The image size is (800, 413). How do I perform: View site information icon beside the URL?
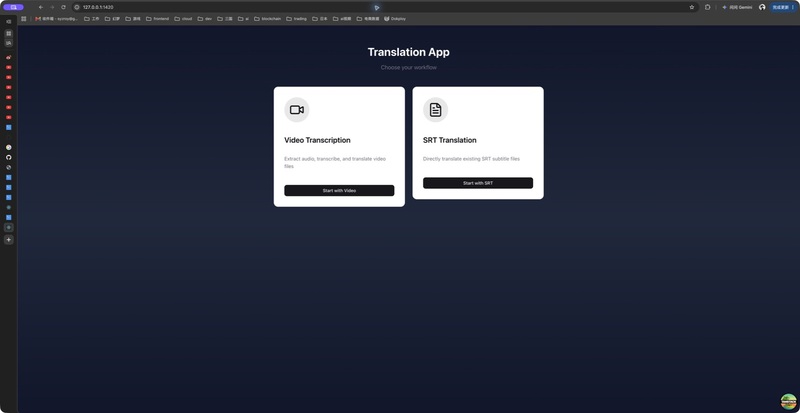[77, 7]
